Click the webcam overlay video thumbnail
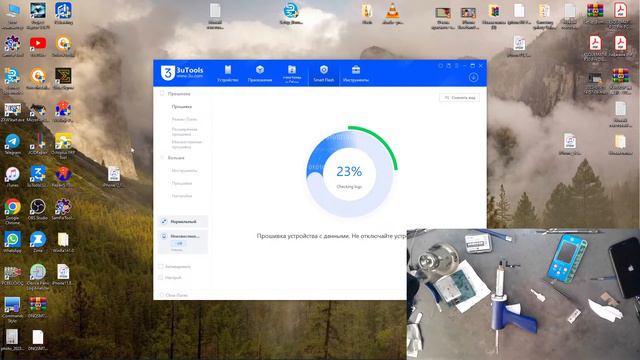The width and height of the screenshot is (640, 360). coord(523,294)
